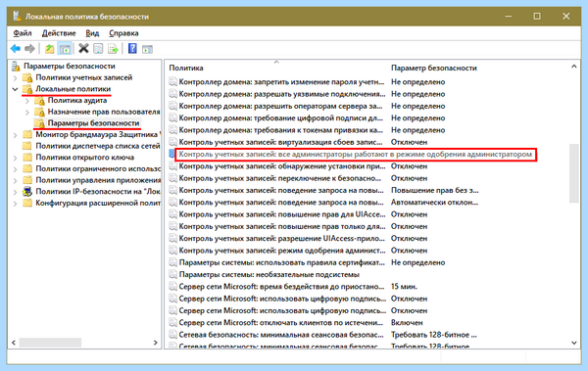
Task: Click icon of обнаружение установки приложений row
Action: pyautogui.click(x=172, y=166)
